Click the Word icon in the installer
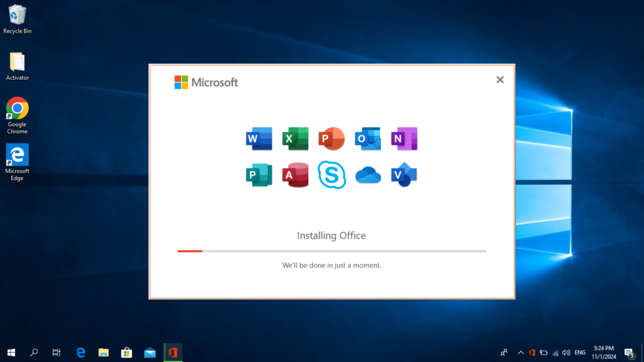644x362 pixels. (259, 139)
